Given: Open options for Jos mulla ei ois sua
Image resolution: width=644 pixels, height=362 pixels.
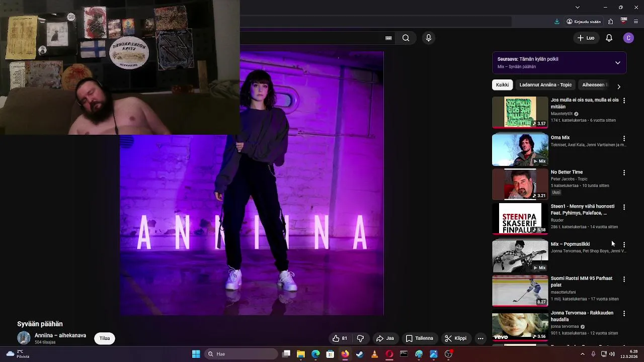Looking at the screenshot, I should 624,101.
